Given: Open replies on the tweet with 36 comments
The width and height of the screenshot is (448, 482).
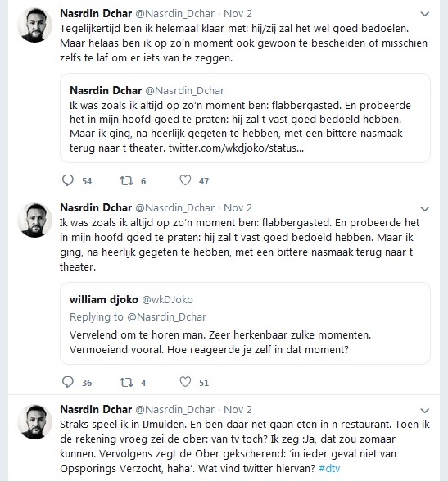Looking at the screenshot, I should [x=68, y=382].
